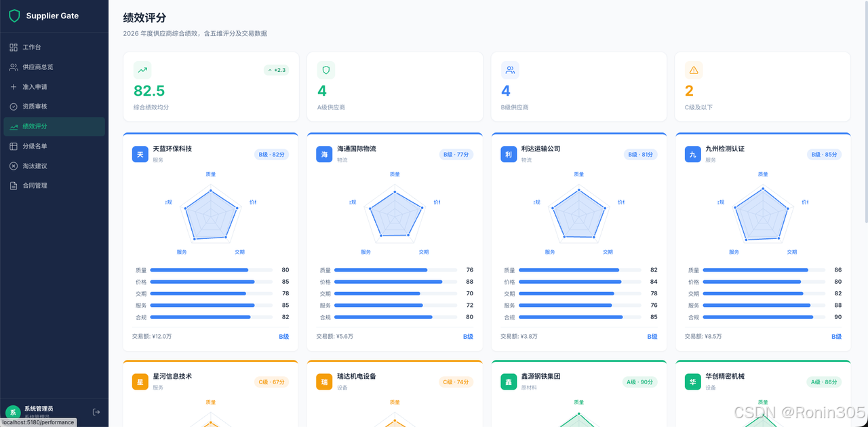Open 准入申请 menu item
The width and height of the screenshot is (868, 427).
tap(54, 87)
